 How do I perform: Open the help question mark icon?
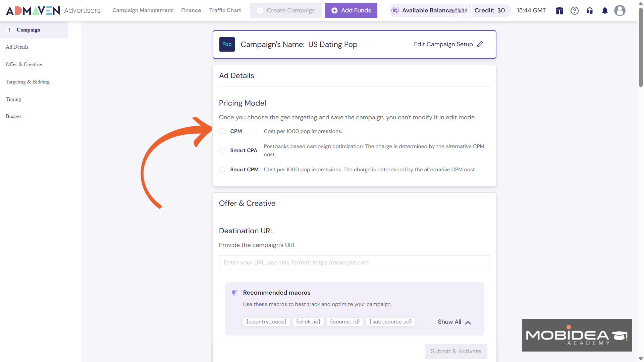click(575, 11)
